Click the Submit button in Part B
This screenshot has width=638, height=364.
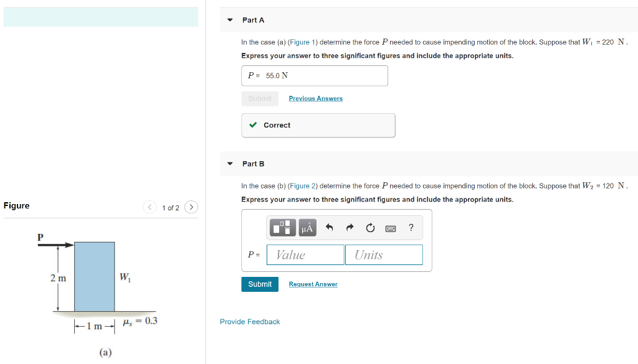[x=259, y=284]
